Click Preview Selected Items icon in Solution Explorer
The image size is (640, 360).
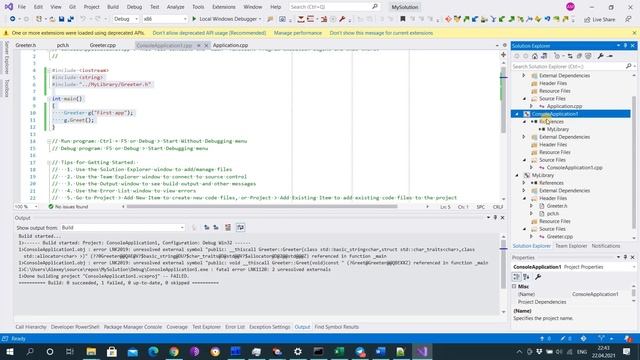pos(610,56)
